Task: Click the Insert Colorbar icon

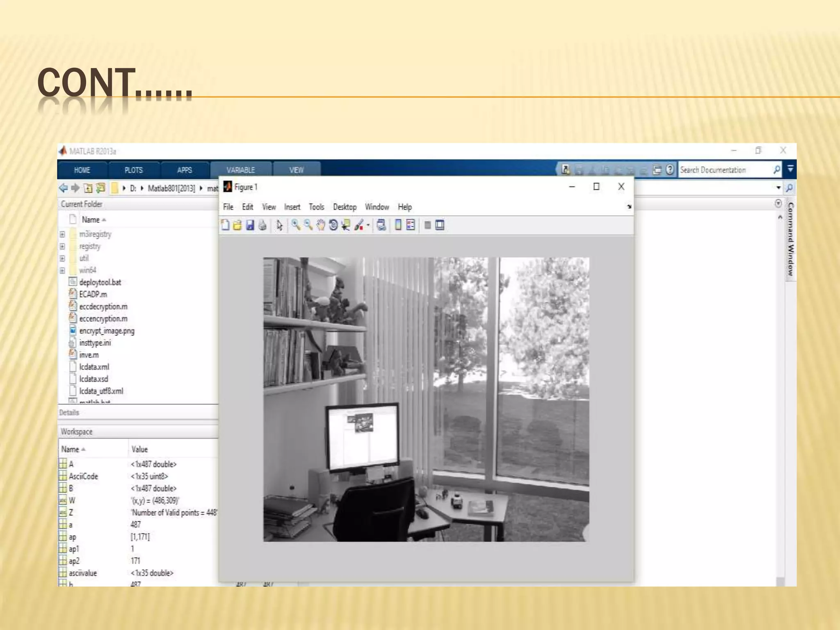Action: [398, 225]
